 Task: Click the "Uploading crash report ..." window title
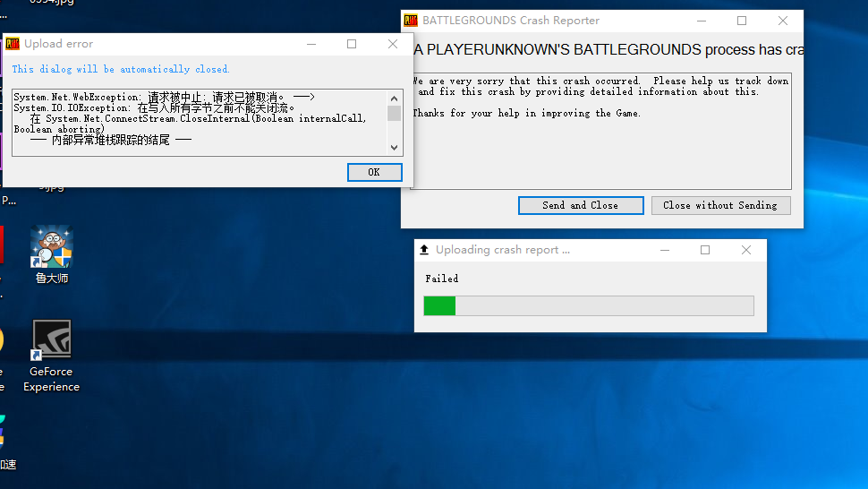click(503, 250)
